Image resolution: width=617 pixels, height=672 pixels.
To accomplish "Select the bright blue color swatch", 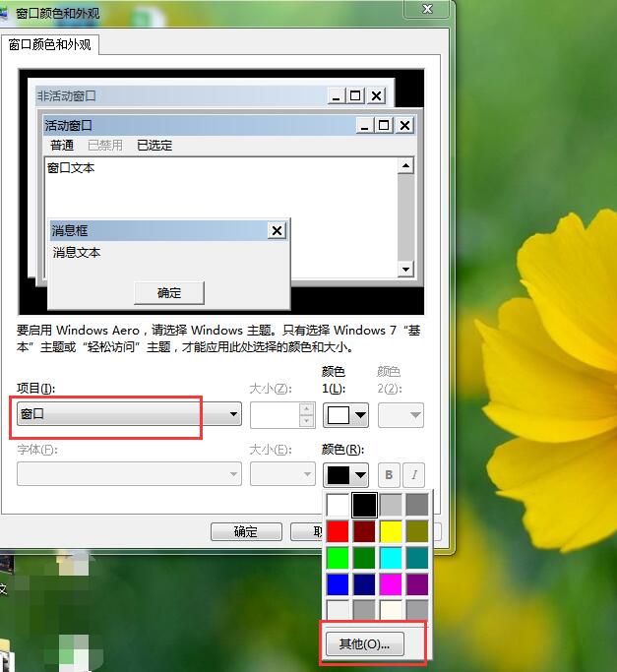I will 338,584.
